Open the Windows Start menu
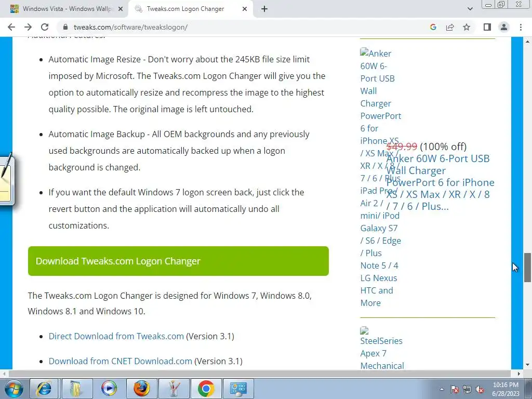Viewport: 532px width, 399px height. tap(13, 389)
